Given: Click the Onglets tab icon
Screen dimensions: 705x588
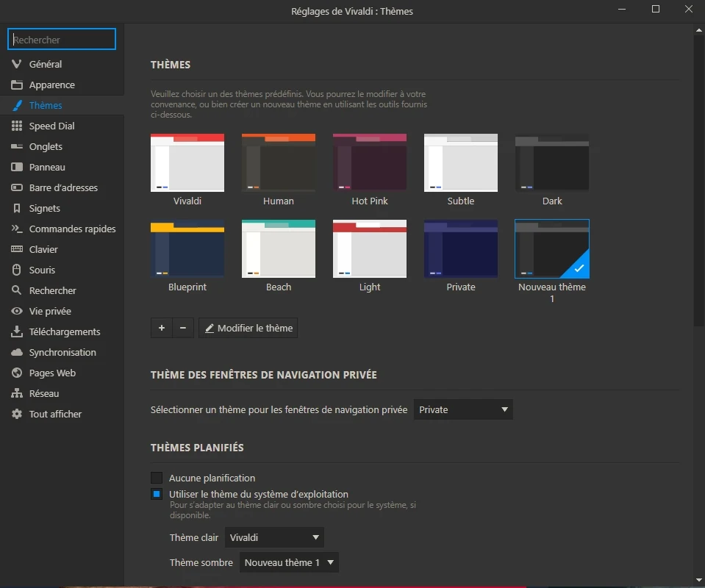Looking at the screenshot, I should click(17, 146).
